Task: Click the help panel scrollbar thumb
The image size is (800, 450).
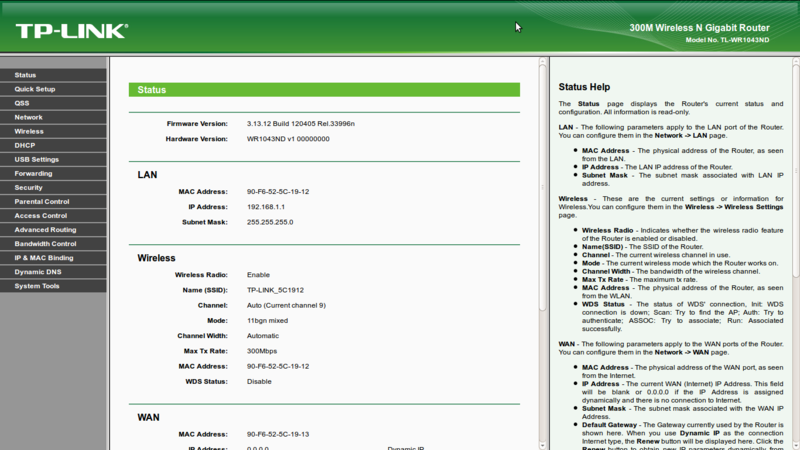Action: pos(796,171)
